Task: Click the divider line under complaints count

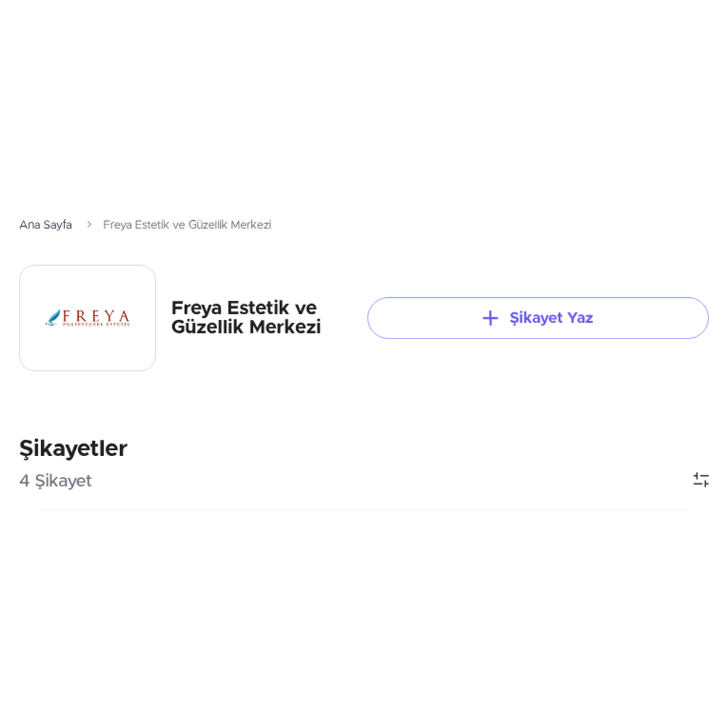Action: pyautogui.click(x=364, y=510)
